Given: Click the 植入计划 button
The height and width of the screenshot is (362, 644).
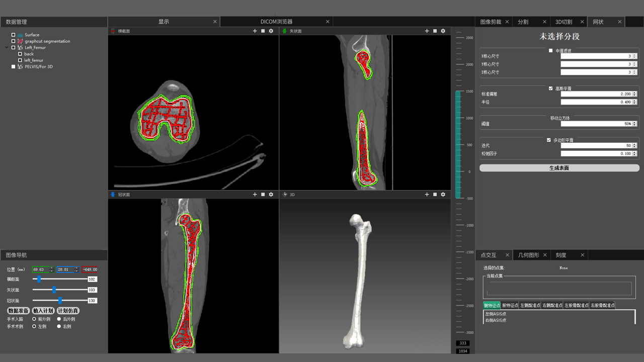Looking at the screenshot, I should pos(43,311).
